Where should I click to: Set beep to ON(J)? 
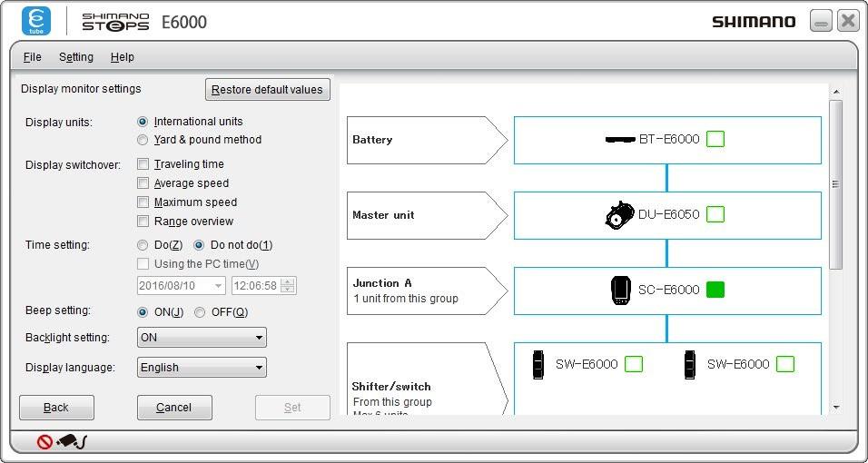(x=143, y=312)
